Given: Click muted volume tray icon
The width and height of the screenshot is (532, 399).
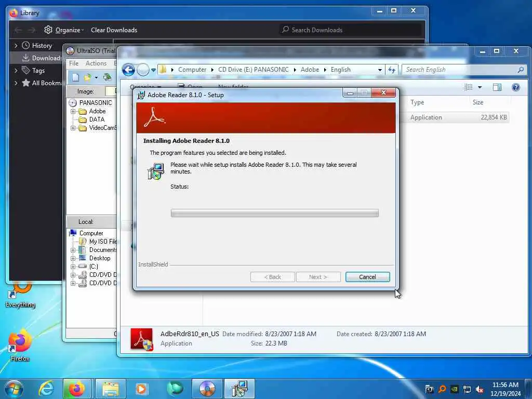Looking at the screenshot, I should tap(480, 390).
